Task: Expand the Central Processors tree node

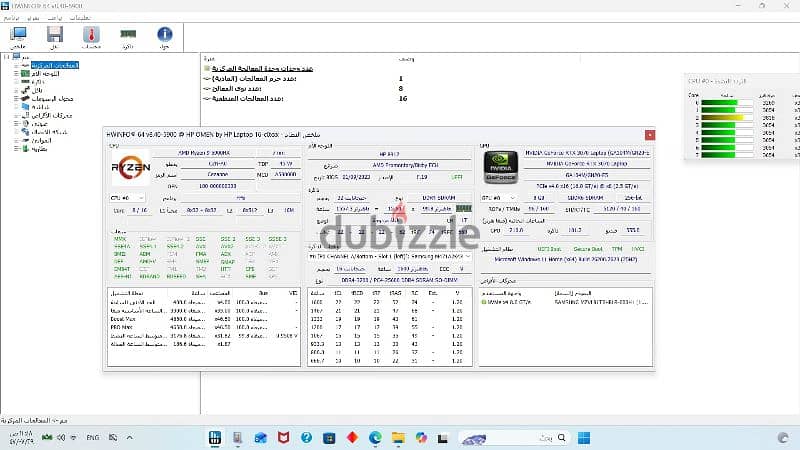Action: click(16, 65)
